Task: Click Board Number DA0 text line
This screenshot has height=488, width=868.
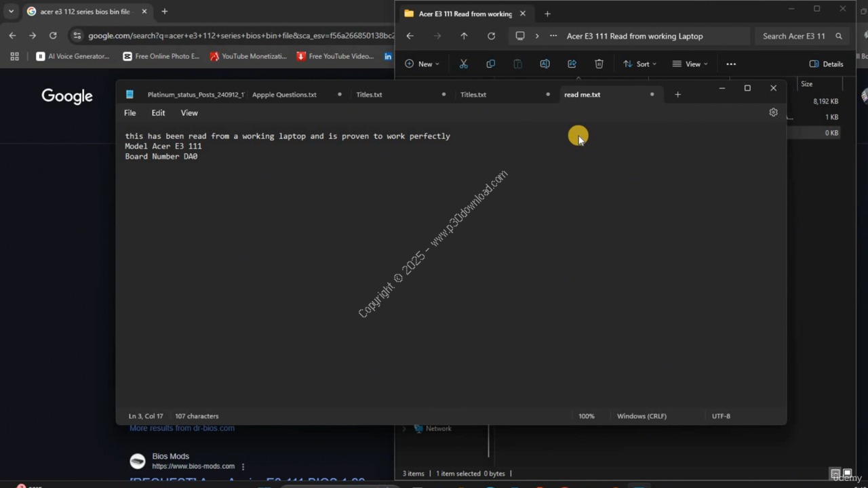Action: point(161,157)
